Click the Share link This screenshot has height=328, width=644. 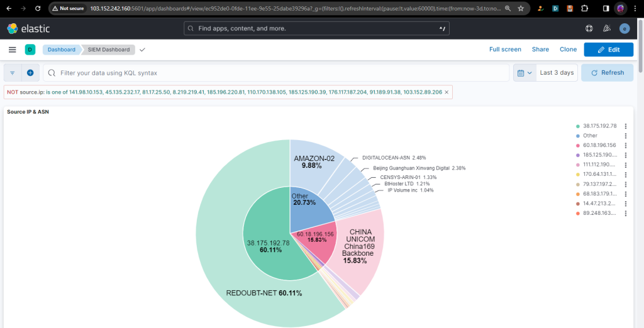(540, 49)
